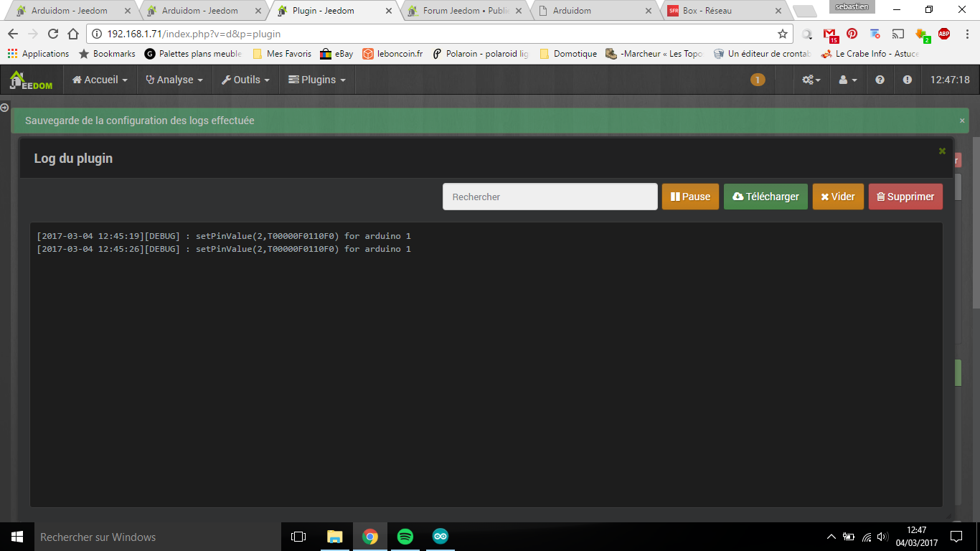This screenshot has height=551, width=980.
Task: Switch to the Forum Jeedom tab
Action: pos(463,11)
